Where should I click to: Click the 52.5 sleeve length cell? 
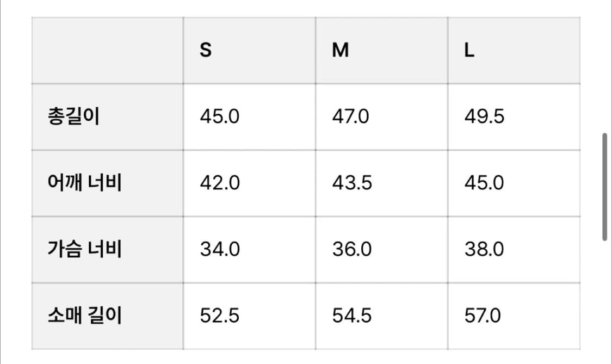(x=219, y=316)
